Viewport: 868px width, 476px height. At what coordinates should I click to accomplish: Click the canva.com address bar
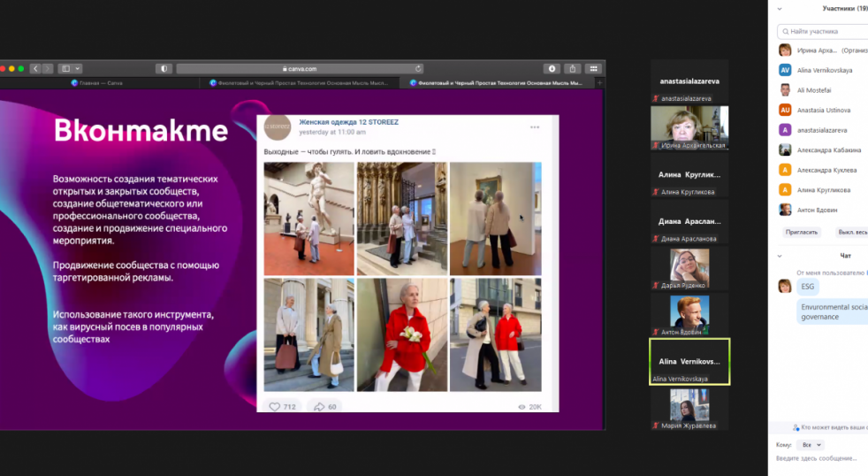[x=300, y=69]
